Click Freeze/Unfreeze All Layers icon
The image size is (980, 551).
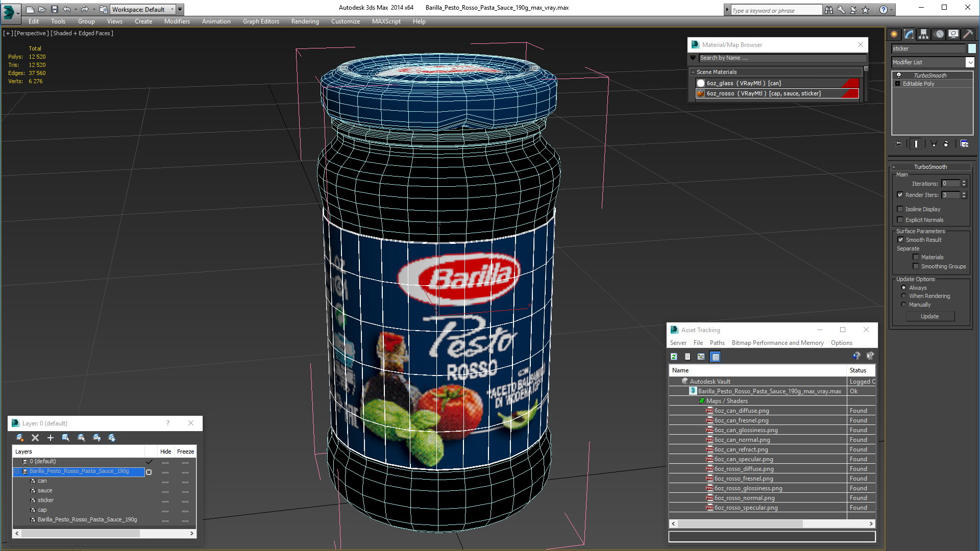[112, 438]
